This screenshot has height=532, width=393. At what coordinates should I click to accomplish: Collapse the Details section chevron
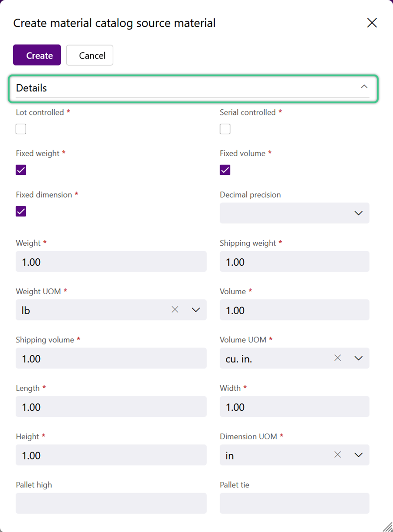click(364, 87)
